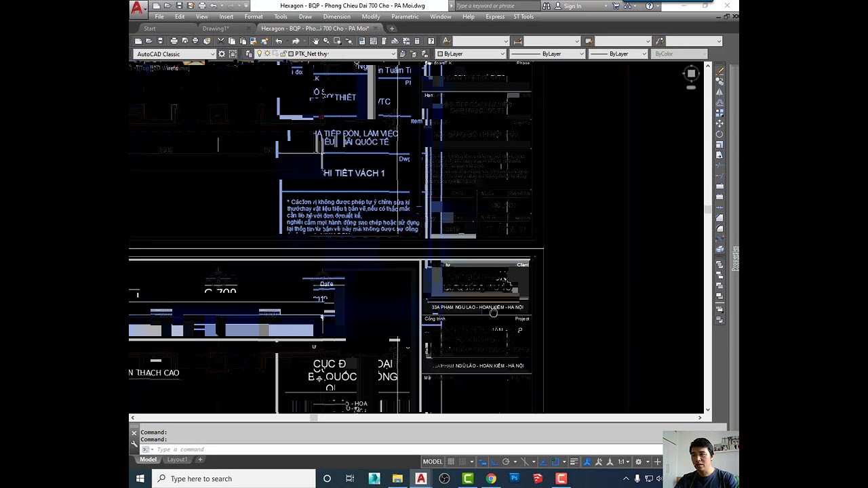
Task: Click Undo arrow in quick access toolbar
Action: [x=213, y=5]
